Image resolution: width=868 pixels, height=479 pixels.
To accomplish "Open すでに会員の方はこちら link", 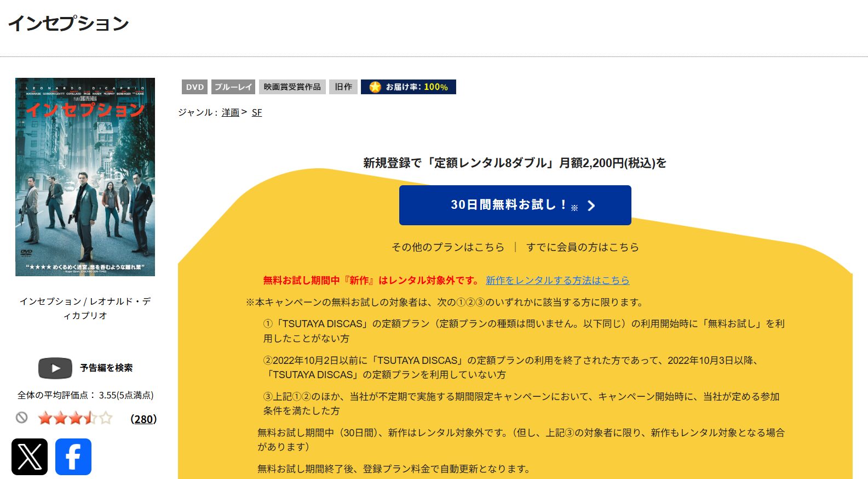I will click(x=583, y=247).
